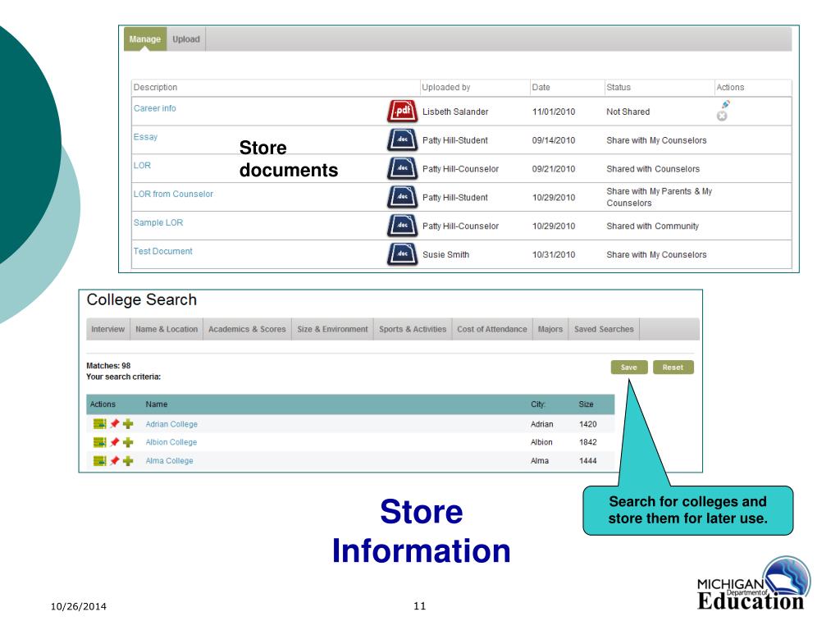
Task: Click Lisbeth Salander uploader name
Action: [455, 112]
